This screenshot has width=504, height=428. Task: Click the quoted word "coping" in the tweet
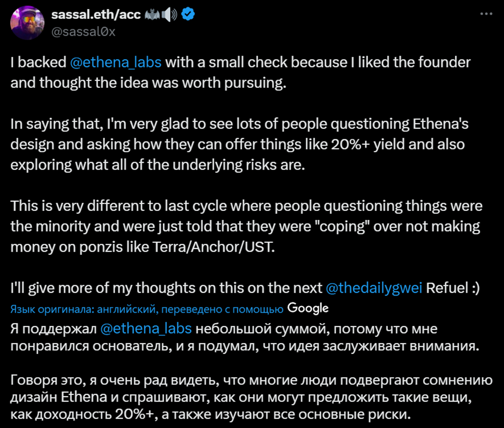tap(341, 226)
